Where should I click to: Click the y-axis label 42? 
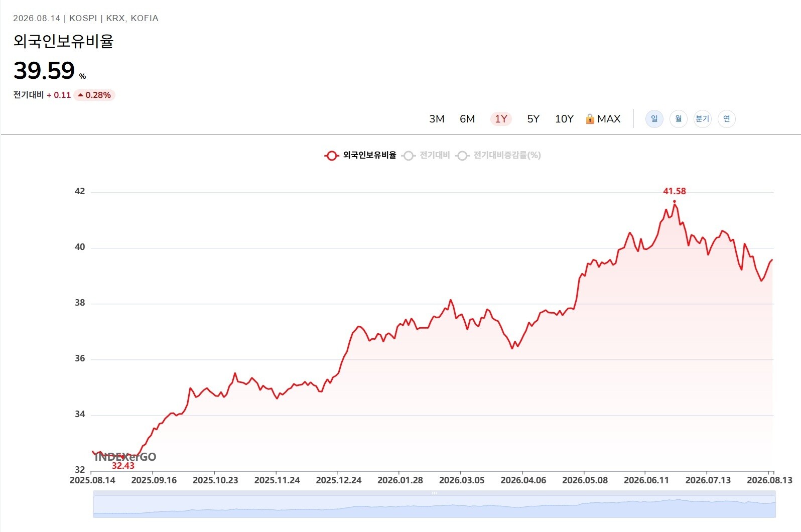point(80,191)
